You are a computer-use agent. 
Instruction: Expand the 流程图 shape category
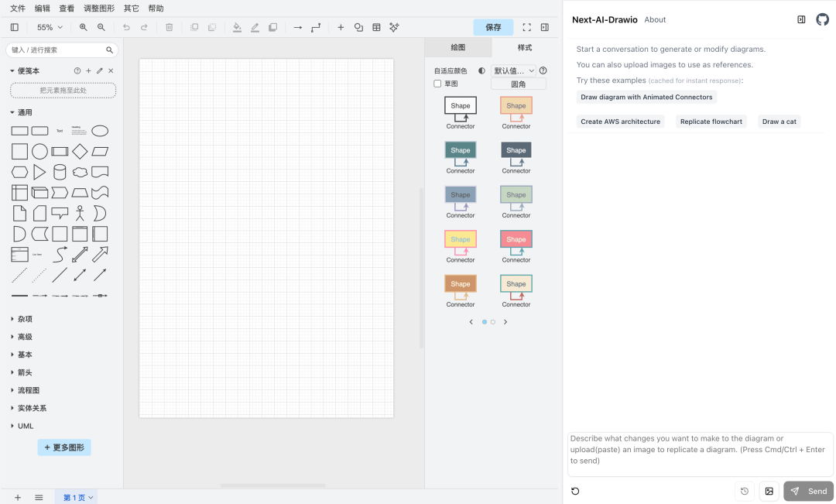[x=29, y=390]
